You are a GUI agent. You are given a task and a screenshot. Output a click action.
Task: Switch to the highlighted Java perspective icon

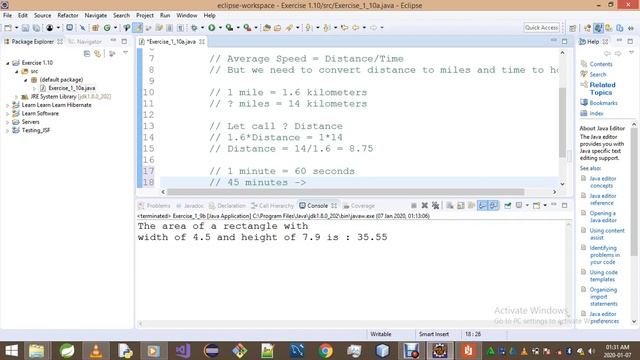tap(598, 28)
